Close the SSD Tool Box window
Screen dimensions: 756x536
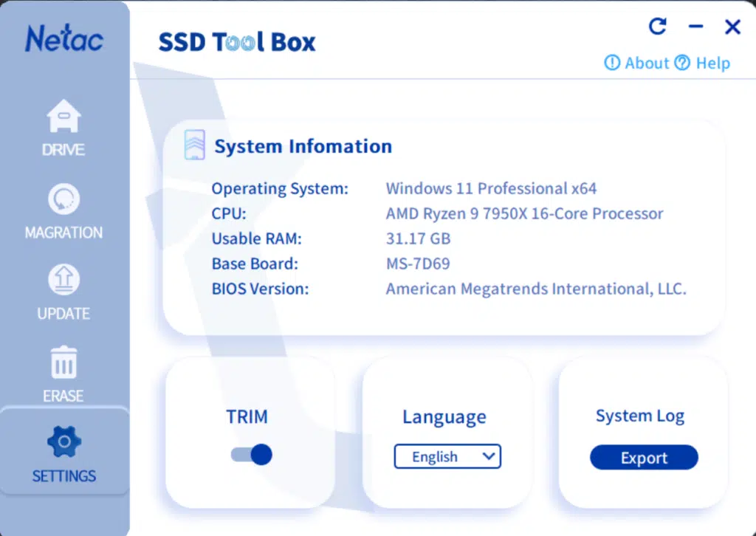pyautogui.click(x=732, y=27)
